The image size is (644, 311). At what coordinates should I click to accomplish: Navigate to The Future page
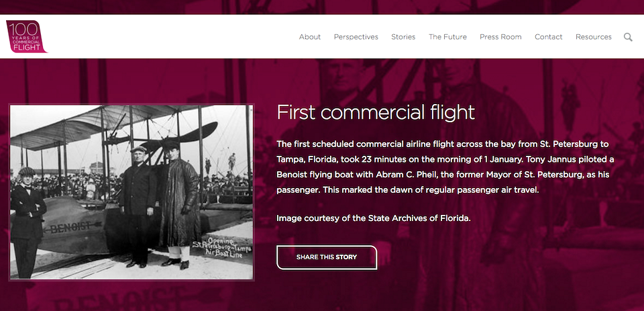447,37
